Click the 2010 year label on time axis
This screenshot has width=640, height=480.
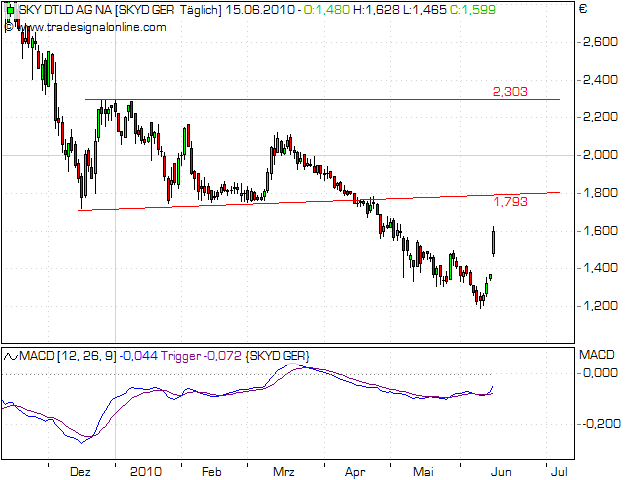(146, 472)
